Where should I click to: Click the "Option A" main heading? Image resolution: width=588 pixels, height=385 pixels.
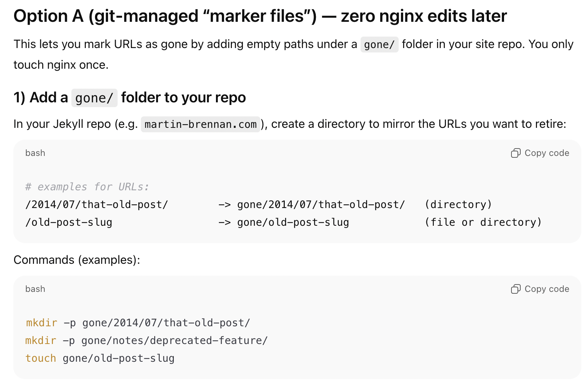coord(260,16)
